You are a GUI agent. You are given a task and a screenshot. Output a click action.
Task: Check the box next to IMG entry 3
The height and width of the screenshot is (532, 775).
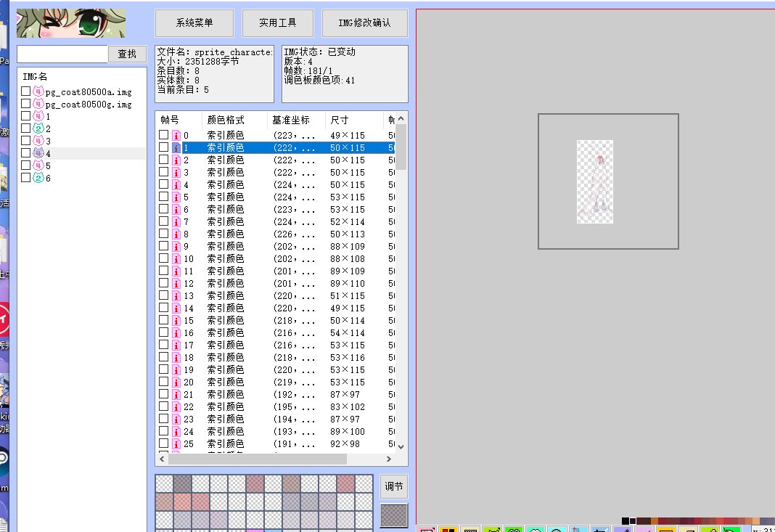click(25, 141)
